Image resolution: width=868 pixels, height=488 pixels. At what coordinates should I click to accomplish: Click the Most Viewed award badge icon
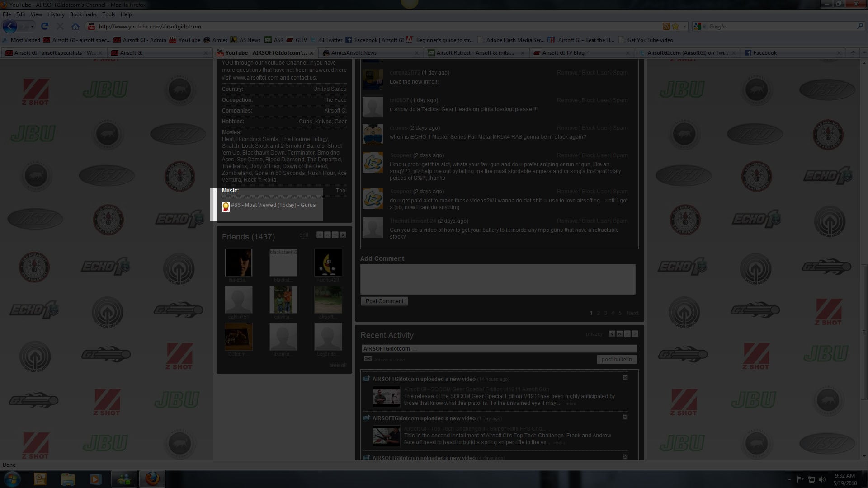coord(226,207)
